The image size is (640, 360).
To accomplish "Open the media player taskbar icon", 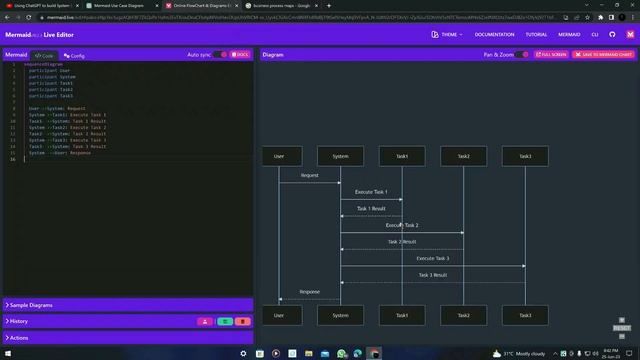I will tap(276, 353).
